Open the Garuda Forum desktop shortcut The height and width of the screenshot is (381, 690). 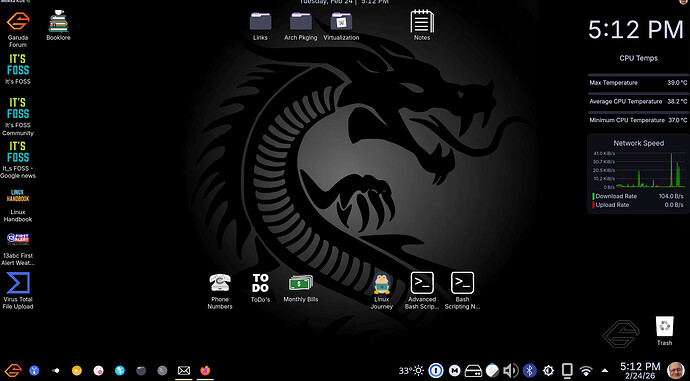click(x=18, y=28)
